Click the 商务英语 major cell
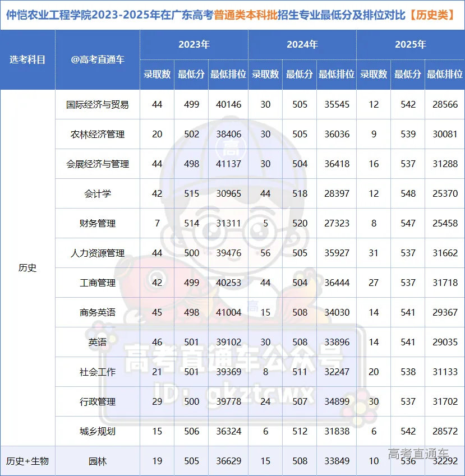This screenshot has height=476, width=465. pyautogui.click(x=98, y=312)
